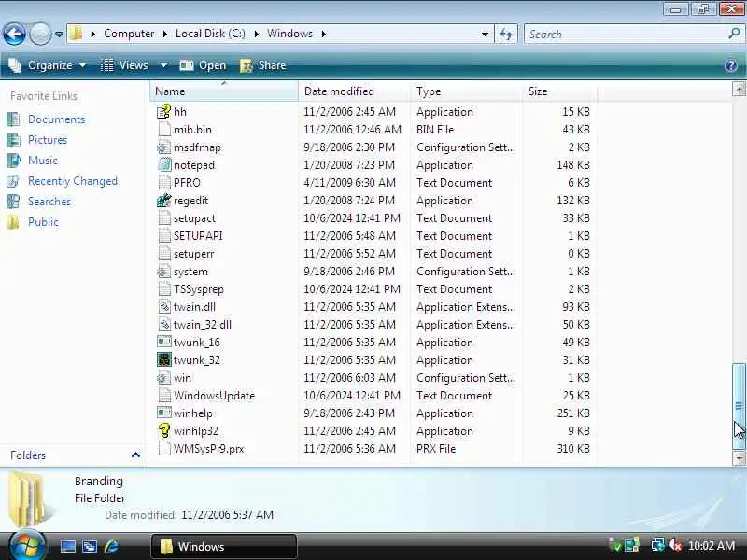Sort by the Date modified column header

[354, 91]
